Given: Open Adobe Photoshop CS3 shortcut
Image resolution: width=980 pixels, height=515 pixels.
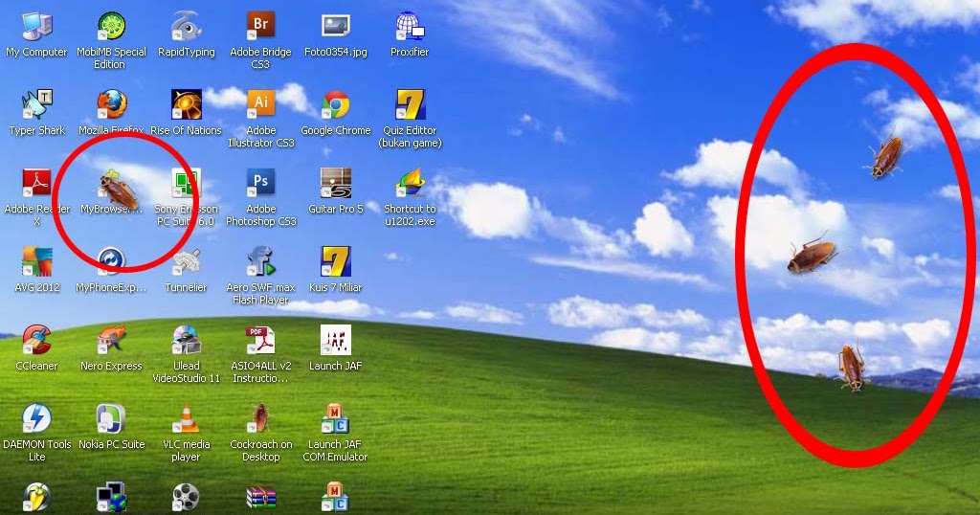Looking at the screenshot, I should pos(260,182).
